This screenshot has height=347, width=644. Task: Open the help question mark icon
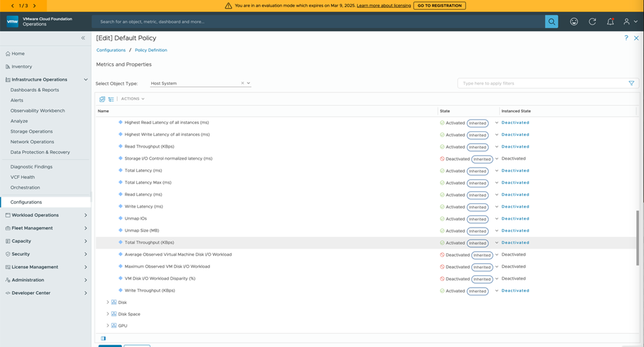(626, 38)
